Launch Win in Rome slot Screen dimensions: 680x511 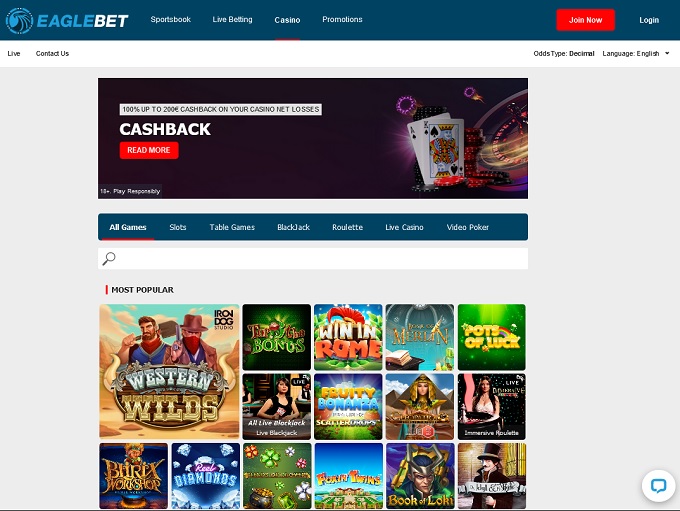348,337
